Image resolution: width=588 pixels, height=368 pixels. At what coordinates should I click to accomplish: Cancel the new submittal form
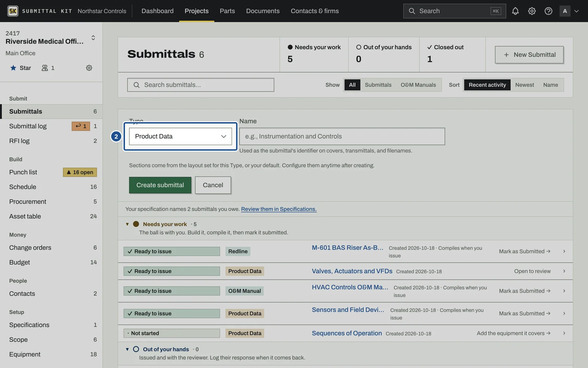point(213,185)
